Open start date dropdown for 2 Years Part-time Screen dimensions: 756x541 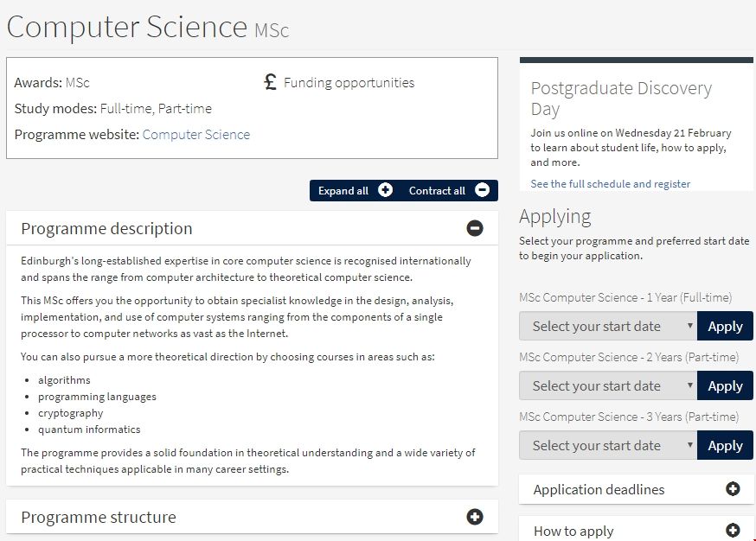click(x=607, y=386)
